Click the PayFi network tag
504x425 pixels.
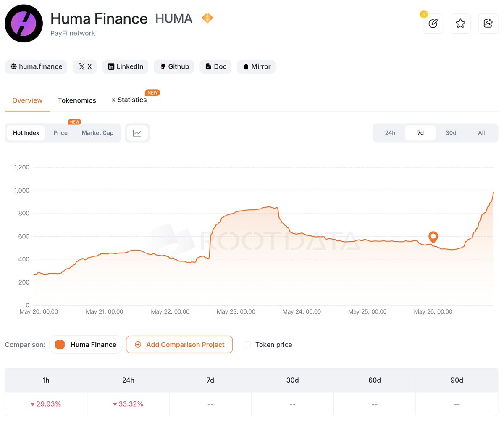tap(73, 33)
